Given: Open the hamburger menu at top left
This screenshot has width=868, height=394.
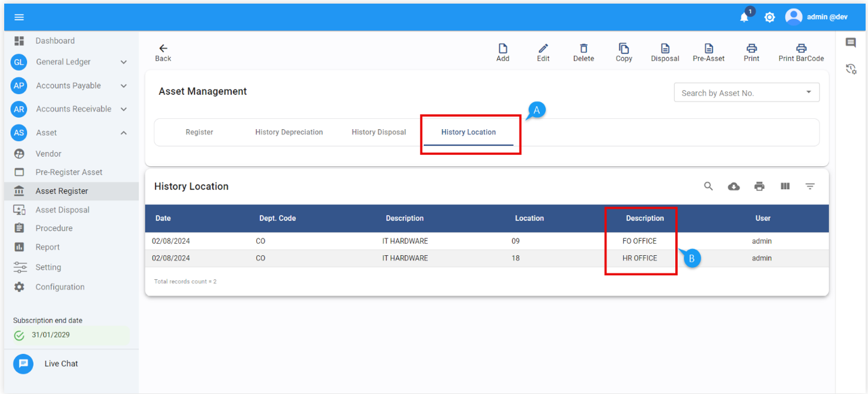Looking at the screenshot, I should click(19, 17).
